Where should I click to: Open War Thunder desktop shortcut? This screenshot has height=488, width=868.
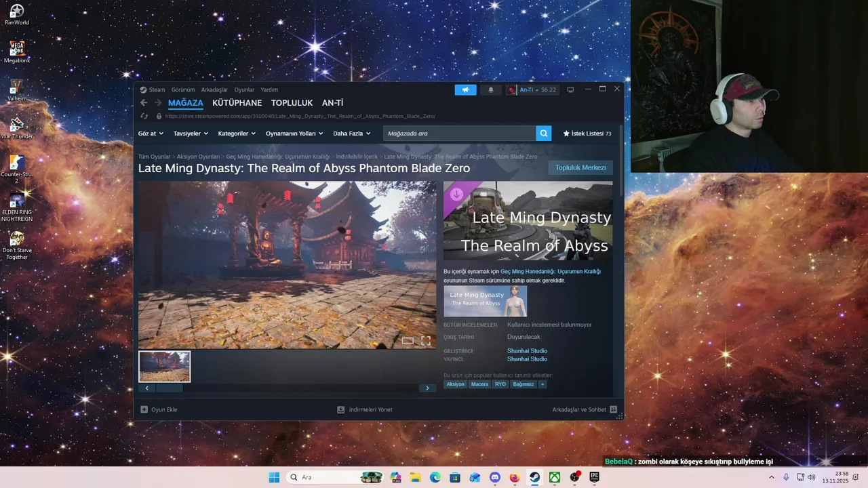click(x=17, y=128)
